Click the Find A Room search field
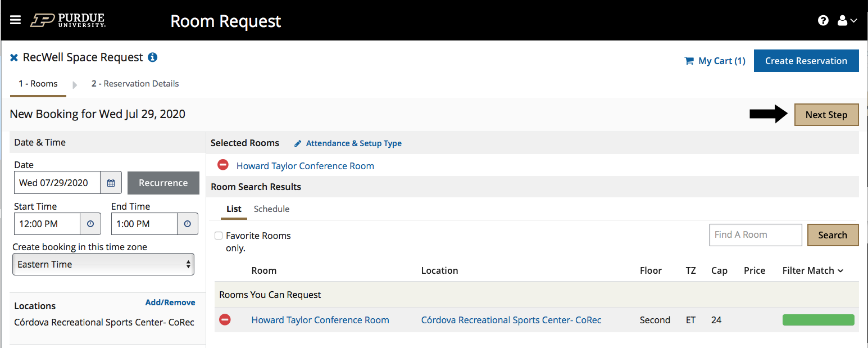This screenshot has width=868, height=348. point(755,235)
